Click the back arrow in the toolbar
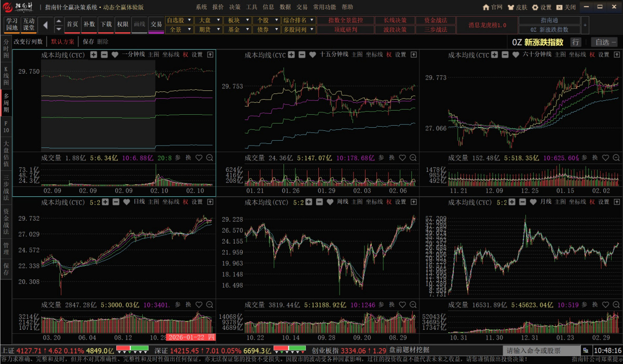 pyautogui.click(x=45, y=24)
